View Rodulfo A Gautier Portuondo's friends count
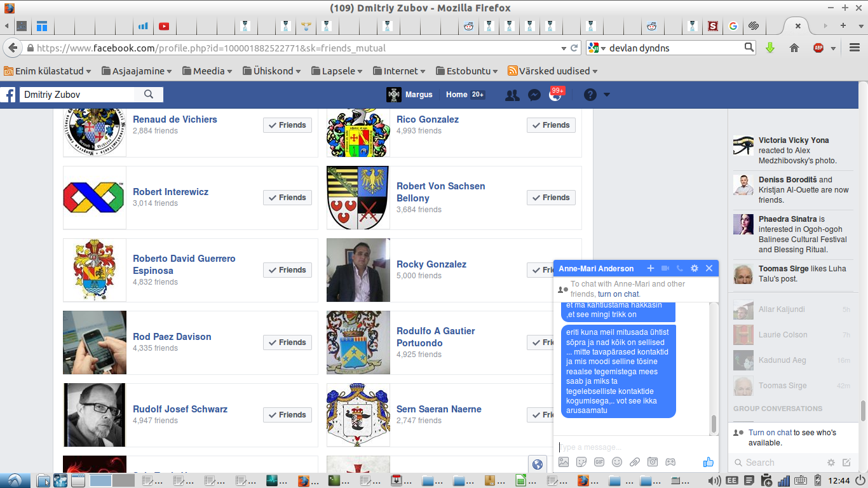The image size is (868, 488). (419, 355)
